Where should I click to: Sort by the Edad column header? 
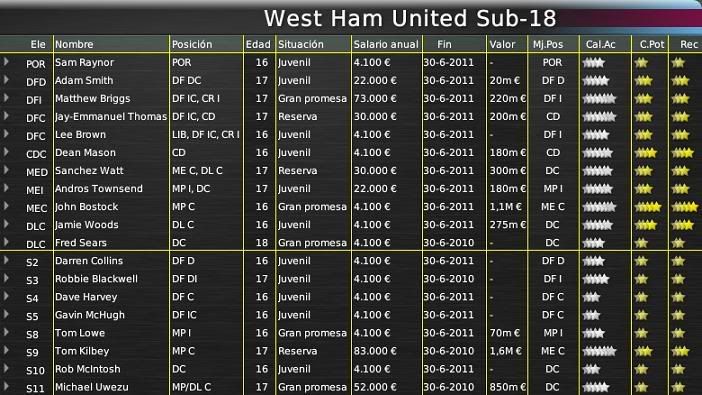(258, 44)
